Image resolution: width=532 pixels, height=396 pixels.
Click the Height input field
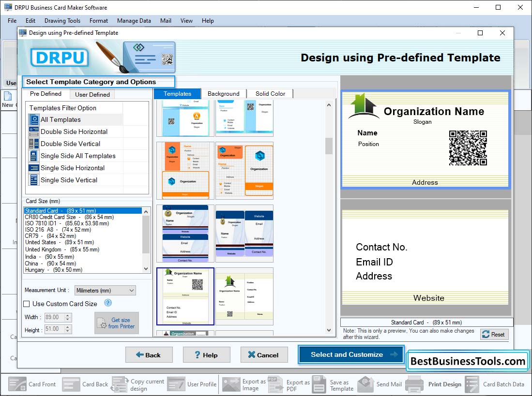[x=54, y=329]
